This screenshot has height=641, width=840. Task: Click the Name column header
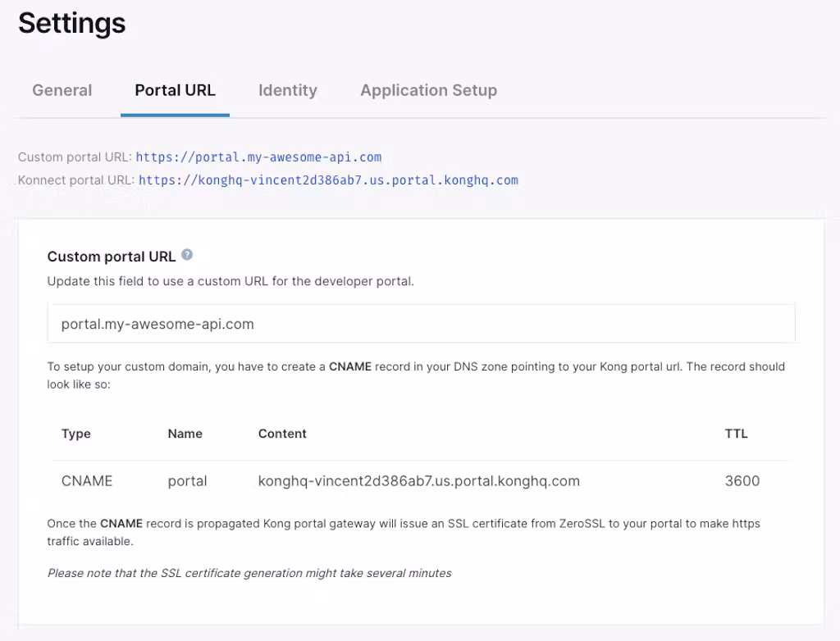(185, 434)
